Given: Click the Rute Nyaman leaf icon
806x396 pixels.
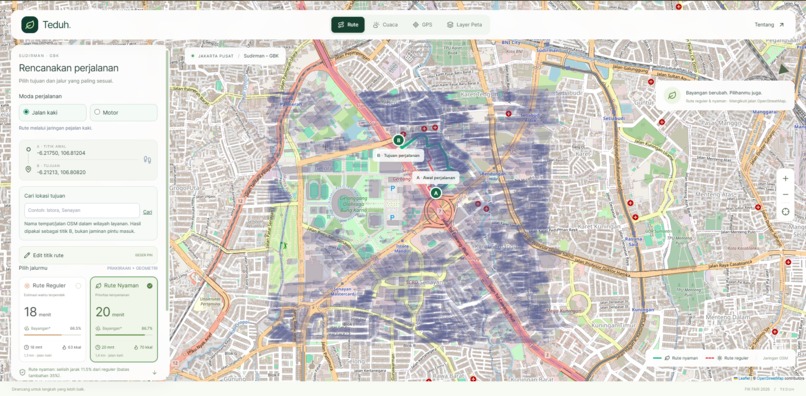Looking at the screenshot, I should click(x=99, y=285).
